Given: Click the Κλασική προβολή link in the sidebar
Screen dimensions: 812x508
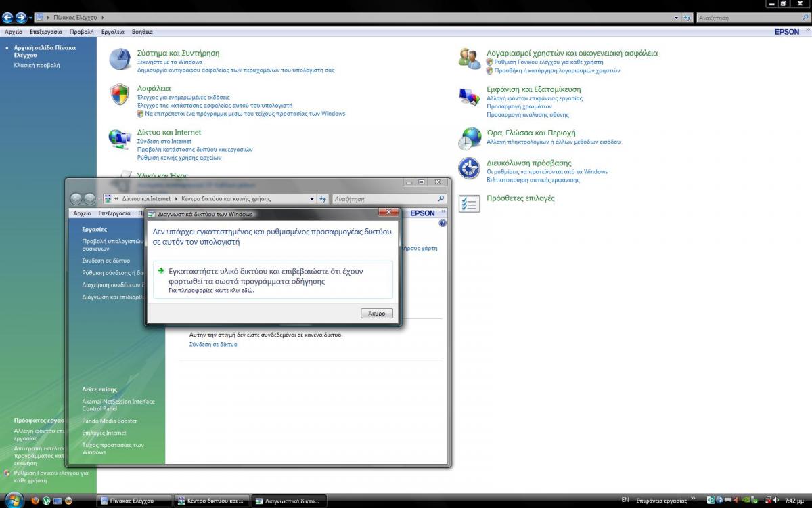Looking at the screenshot, I should click(37, 65).
